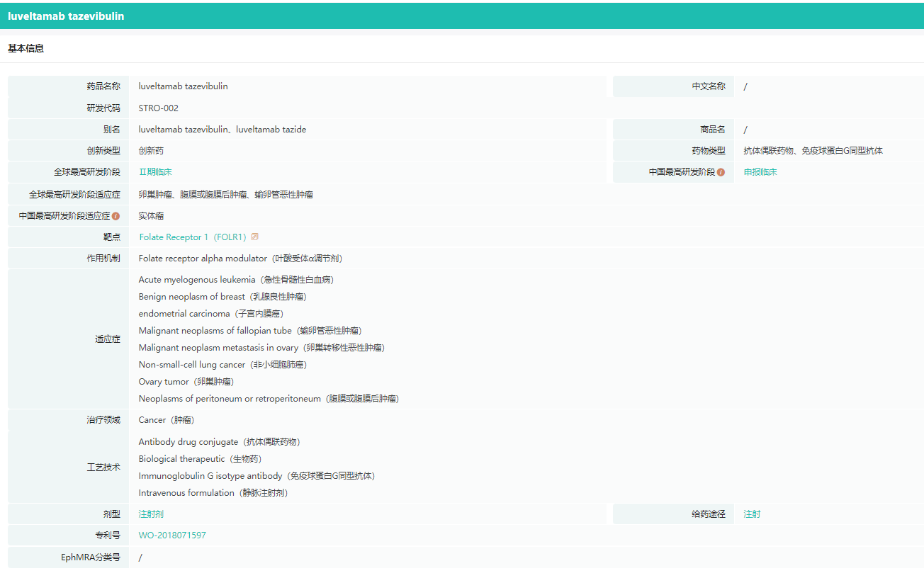Select Benign neoplasm of breast indication

(x=222, y=297)
